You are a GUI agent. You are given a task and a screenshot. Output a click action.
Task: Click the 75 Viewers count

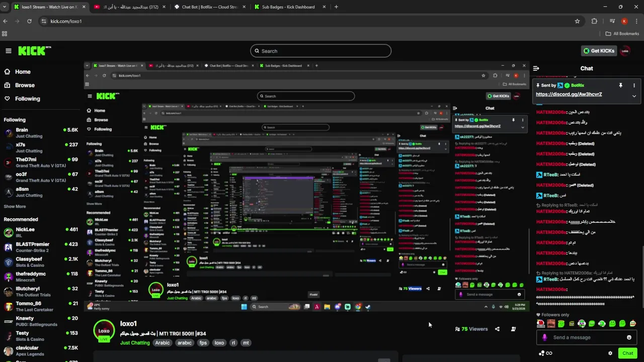471,329
